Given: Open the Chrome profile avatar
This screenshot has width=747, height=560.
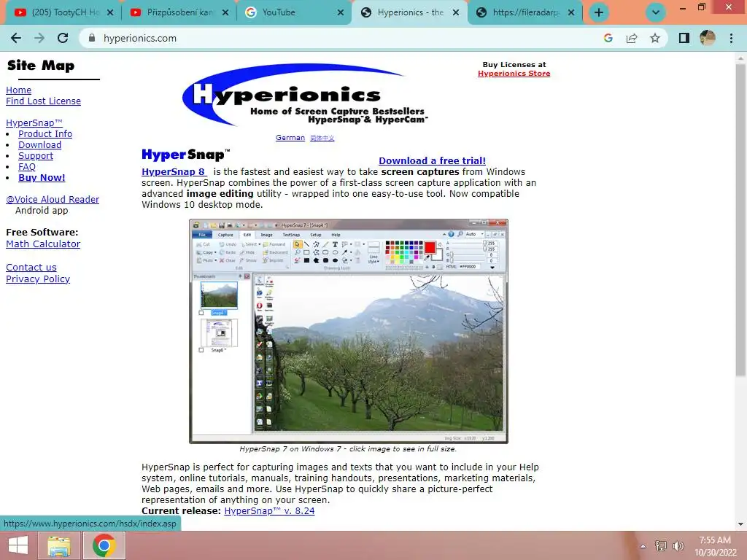Looking at the screenshot, I should click(708, 38).
